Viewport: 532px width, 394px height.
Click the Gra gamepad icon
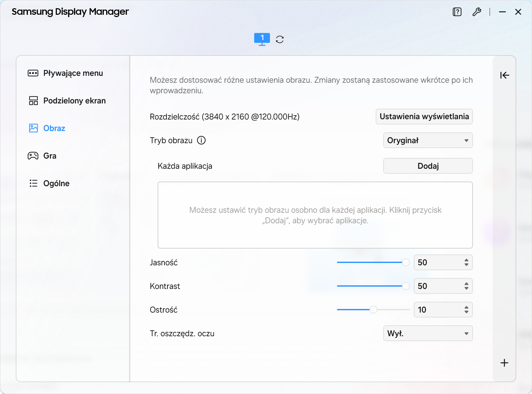[33, 156]
